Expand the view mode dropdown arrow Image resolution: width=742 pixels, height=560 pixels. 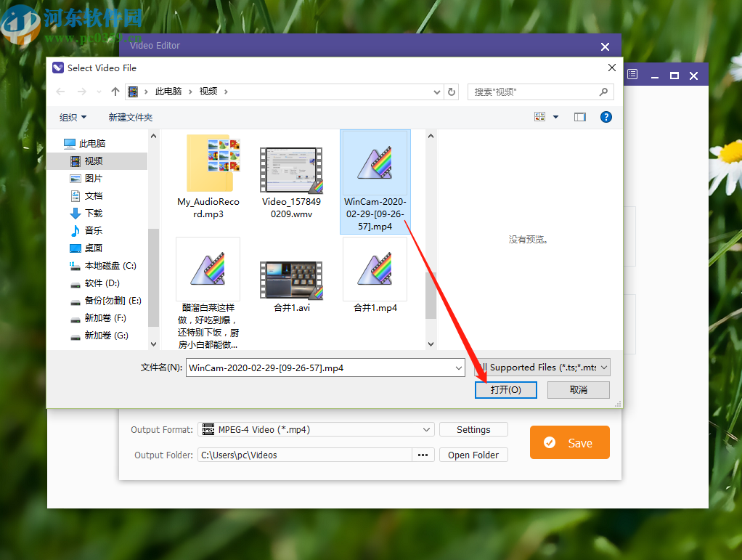pyautogui.click(x=555, y=117)
